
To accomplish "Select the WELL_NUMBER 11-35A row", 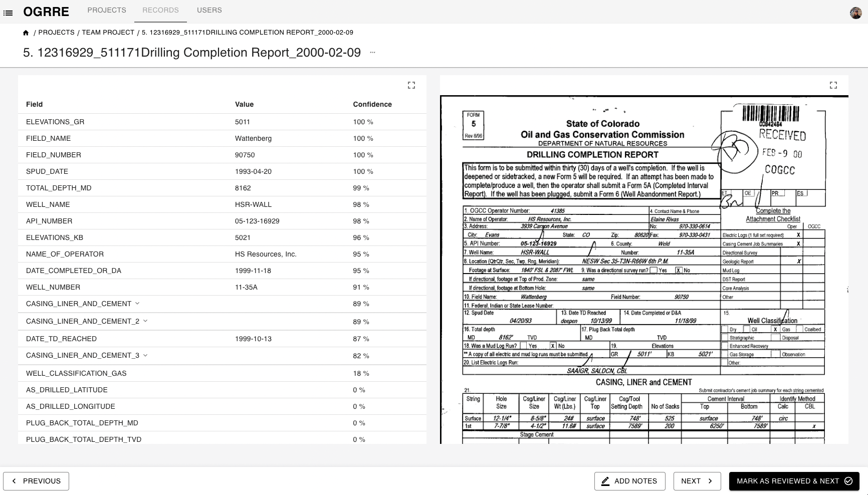I will [222, 287].
